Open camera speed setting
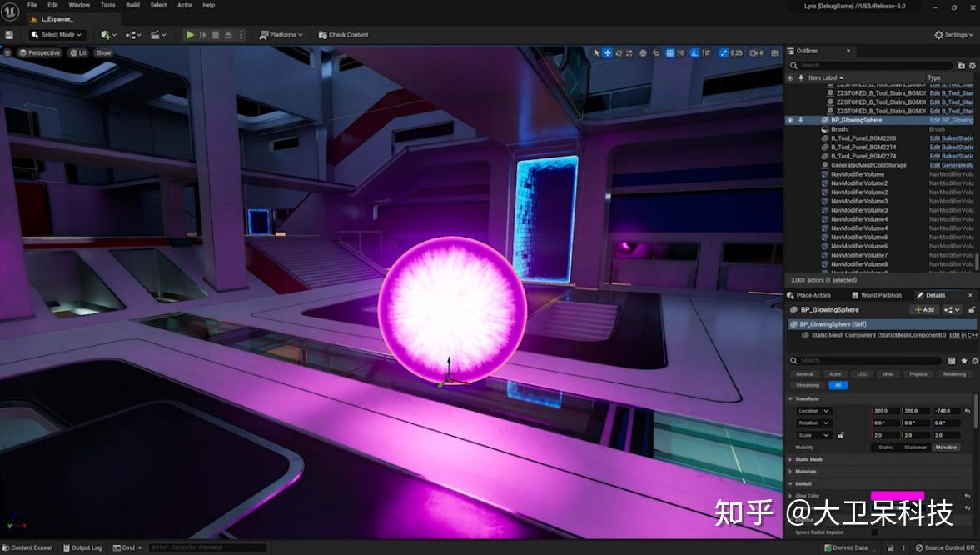Viewport: 980px width, 555px height. 757,53
